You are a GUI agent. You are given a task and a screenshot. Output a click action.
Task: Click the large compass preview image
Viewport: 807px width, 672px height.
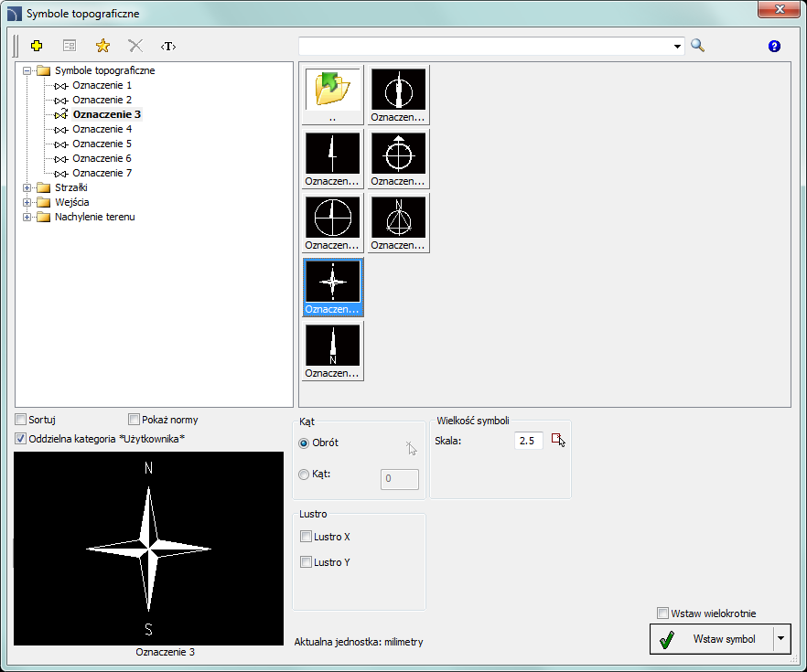pyautogui.click(x=149, y=548)
